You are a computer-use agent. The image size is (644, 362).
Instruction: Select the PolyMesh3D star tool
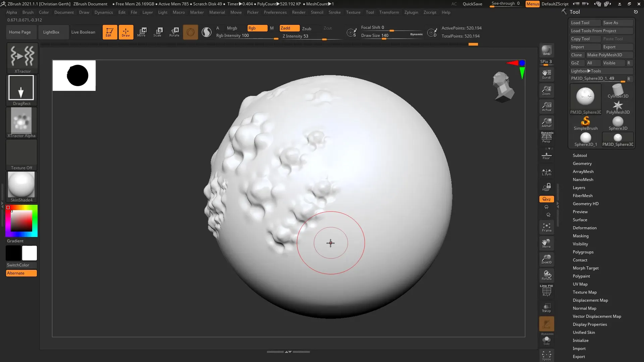[x=618, y=107]
